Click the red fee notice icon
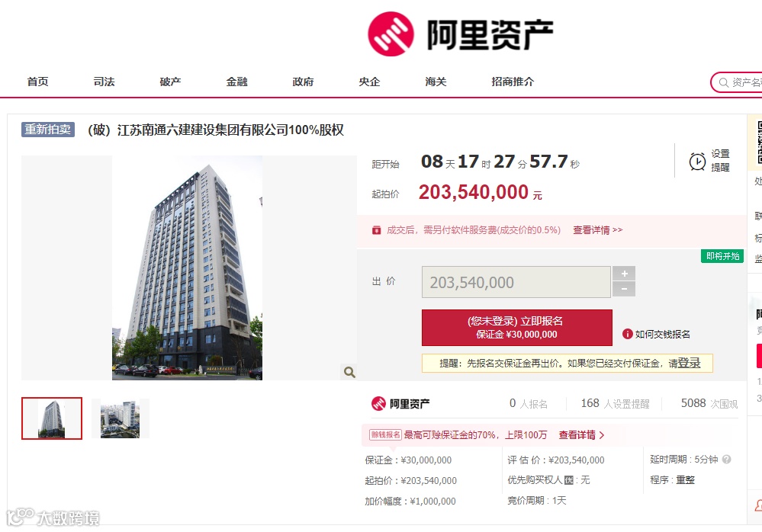Image resolution: width=762 pixels, height=532 pixels. click(376, 230)
